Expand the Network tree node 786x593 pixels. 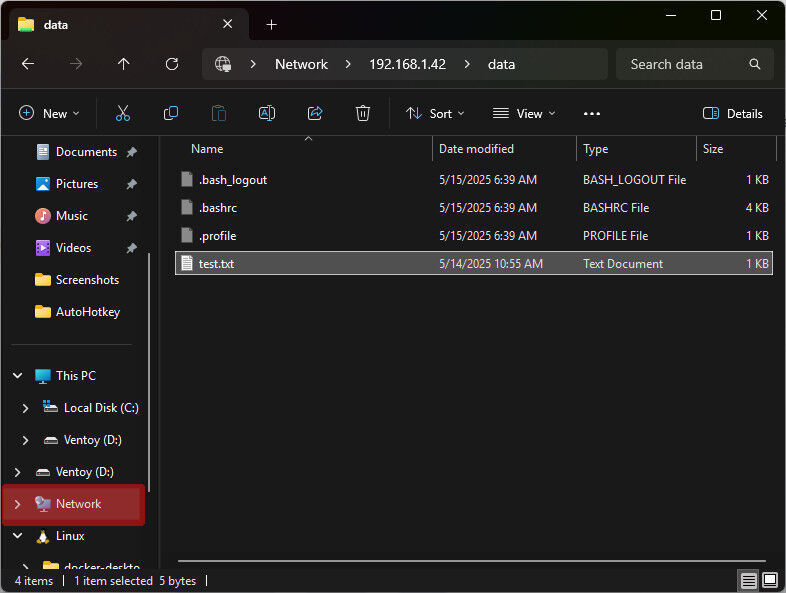[x=17, y=504]
